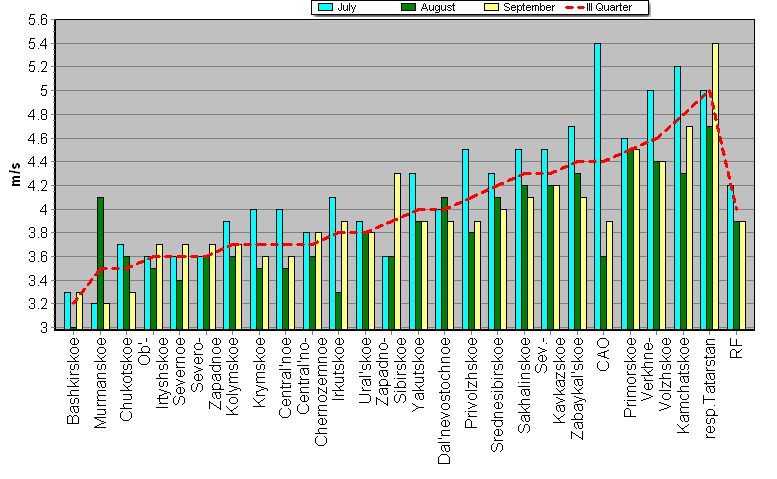Click the cyan July bar for Privolzhskoe
Screen dimensions: 777x479
465,240
